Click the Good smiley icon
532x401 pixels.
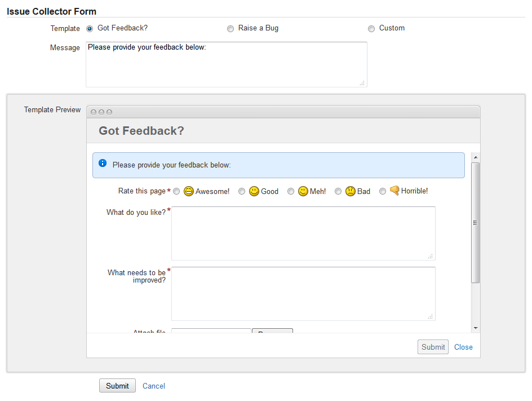point(254,191)
